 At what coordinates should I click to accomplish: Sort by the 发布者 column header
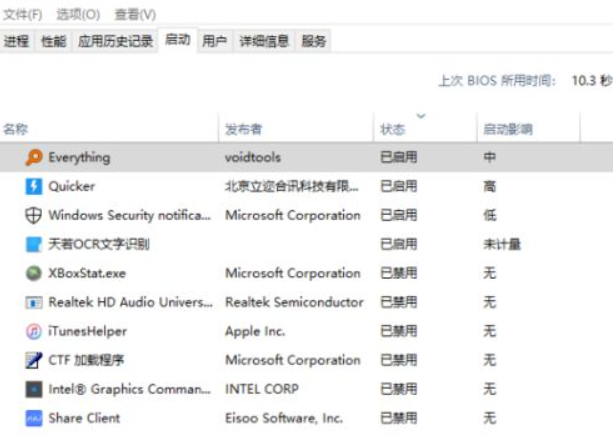pyautogui.click(x=243, y=129)
